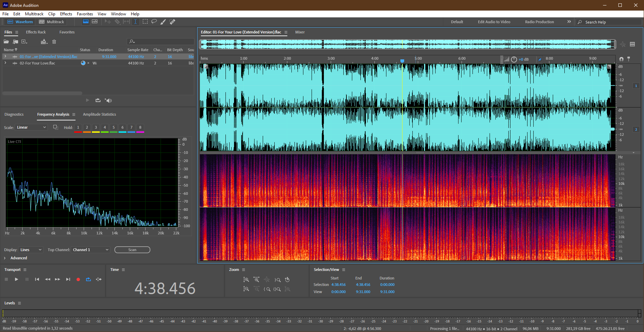644x332 pixels.
Task: Move playhead to next marker
Action: point(68,279)
